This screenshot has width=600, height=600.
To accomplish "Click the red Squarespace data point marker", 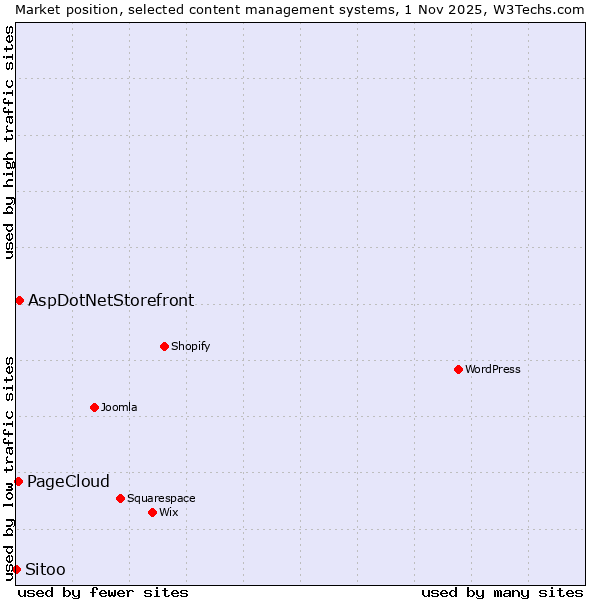I will 120,498.
